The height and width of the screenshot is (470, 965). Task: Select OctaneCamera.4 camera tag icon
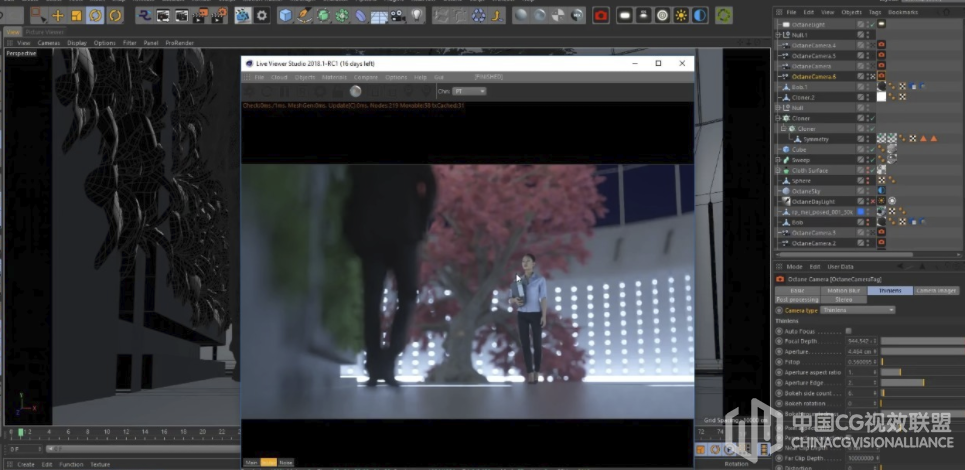881,45
